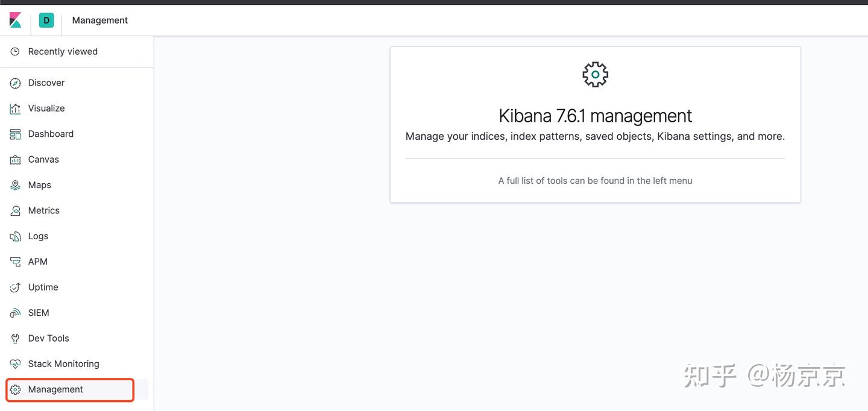
Task: Select the Visualize chart icon
Action: click(x=15, y=108)
